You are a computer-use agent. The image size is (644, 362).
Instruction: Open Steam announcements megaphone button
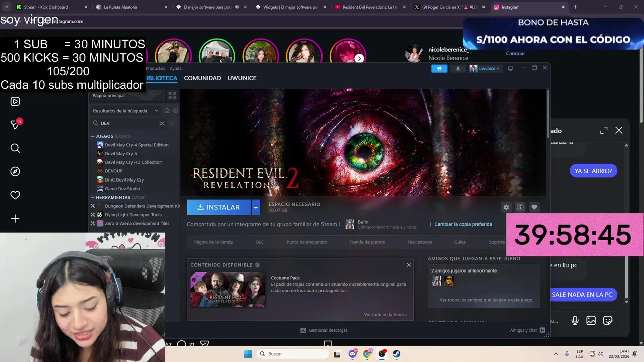[x=439, y=69]
